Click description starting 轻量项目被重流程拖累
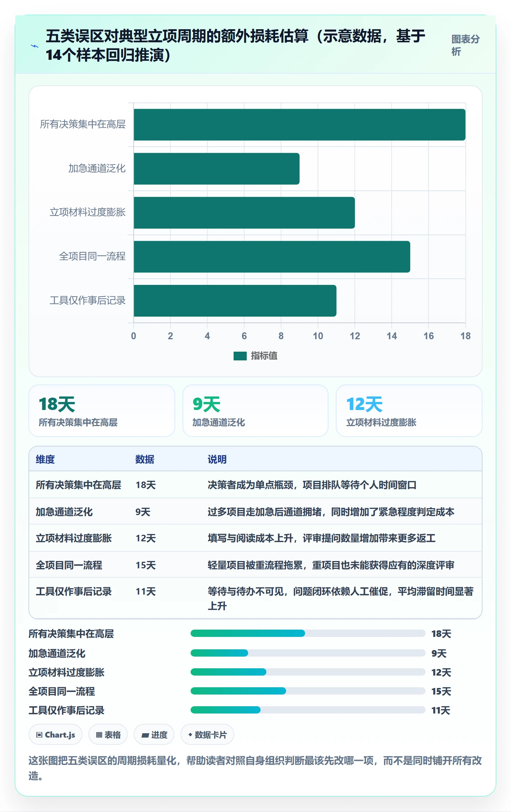This screenshot has width=511, height=812. pos(331,565)
